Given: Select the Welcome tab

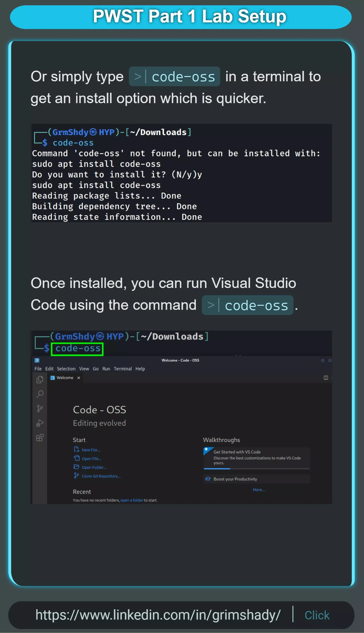Looking at the screenshot, I should 65,378.
